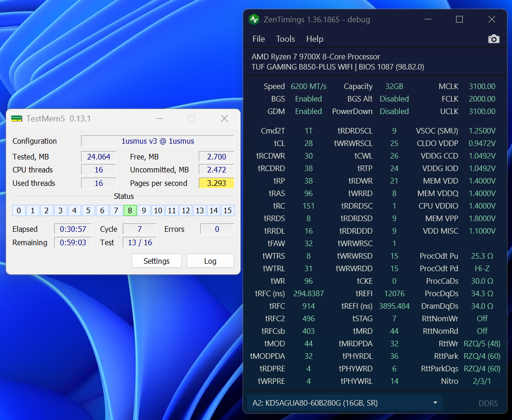Click the GDM Enabled value
The image size is (512, 420).
(x=309, y=111)
